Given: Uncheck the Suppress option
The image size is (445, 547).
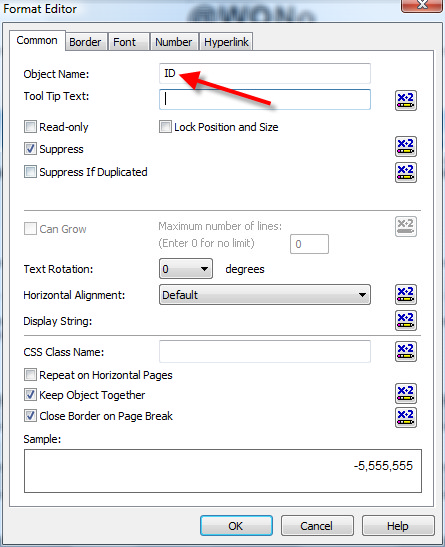Looking at the screenshot, I should 30,149.
